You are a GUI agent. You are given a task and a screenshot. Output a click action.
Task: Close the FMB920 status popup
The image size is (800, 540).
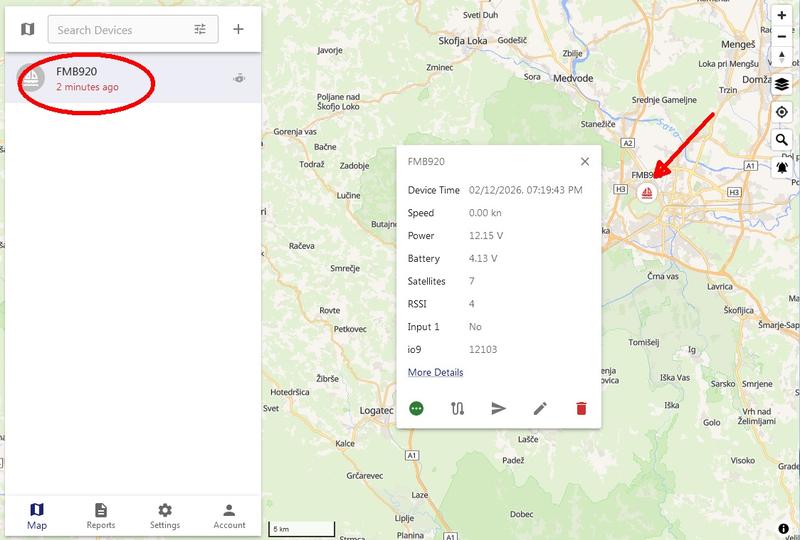(x=585, y=162)
